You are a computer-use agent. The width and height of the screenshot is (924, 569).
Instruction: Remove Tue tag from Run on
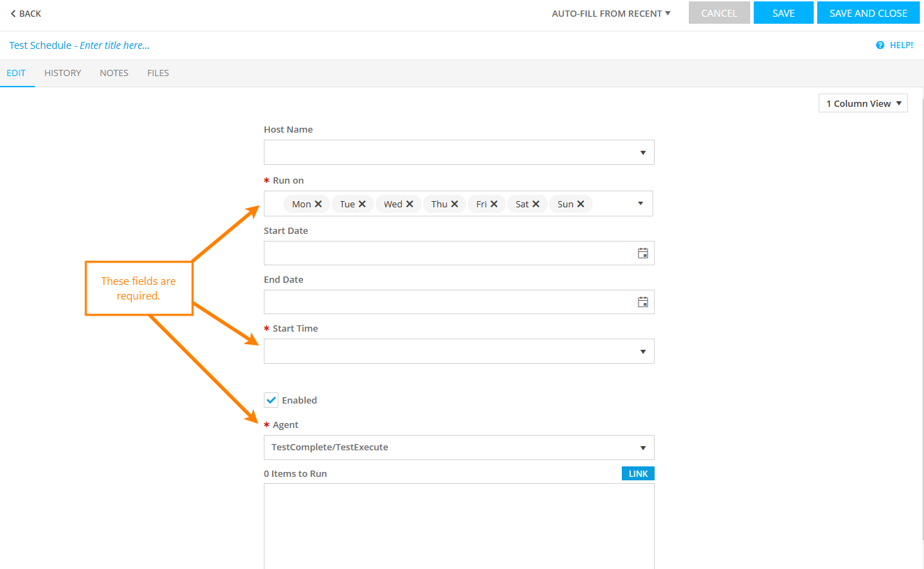362,204
